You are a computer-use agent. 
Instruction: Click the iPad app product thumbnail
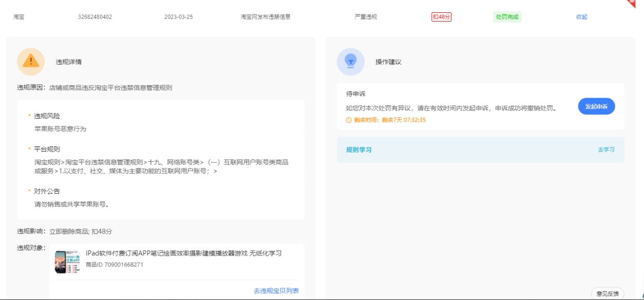click(67, 262)
